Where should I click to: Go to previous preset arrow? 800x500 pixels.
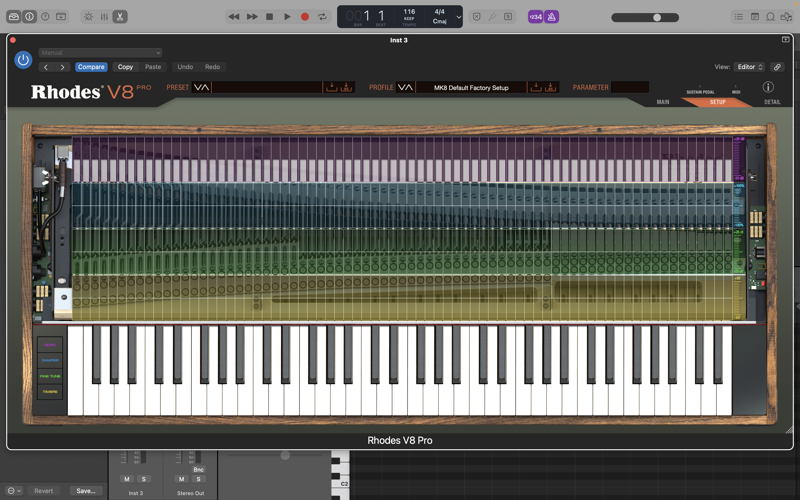click(x=46, y=67)
